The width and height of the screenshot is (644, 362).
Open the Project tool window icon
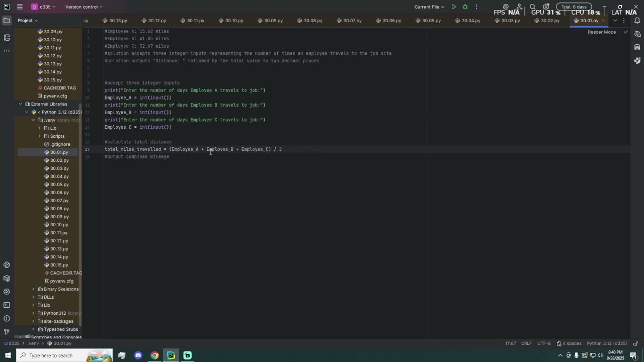pyautogui.click(x=7, y=21)
